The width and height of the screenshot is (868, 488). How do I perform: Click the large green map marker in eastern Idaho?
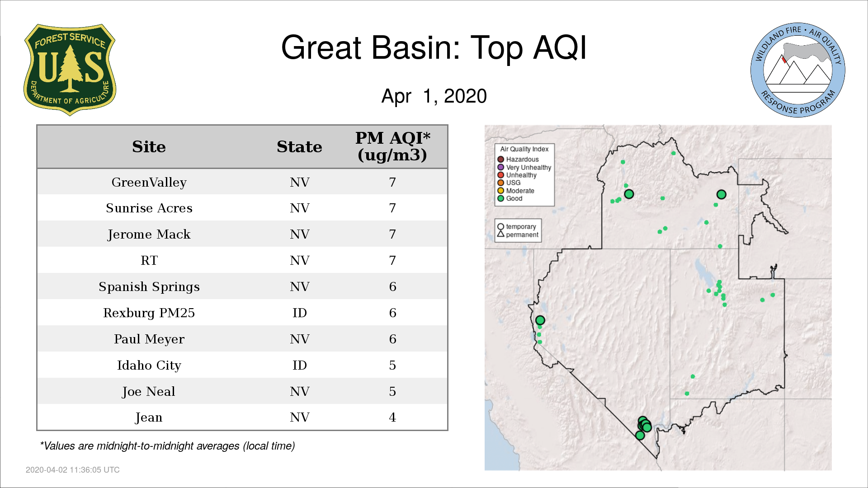tap(721, 194)
